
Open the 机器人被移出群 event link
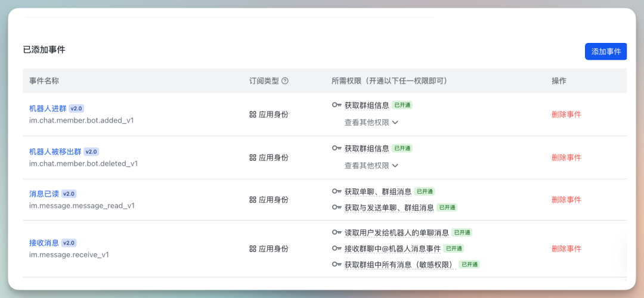(x=55, y=152)
